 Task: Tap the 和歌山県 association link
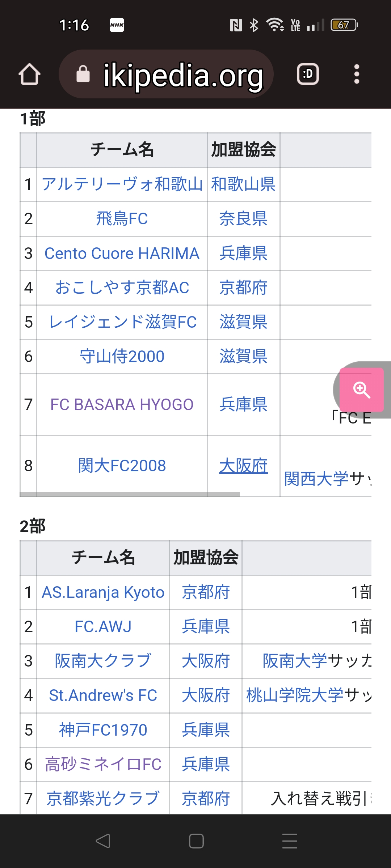243,184
